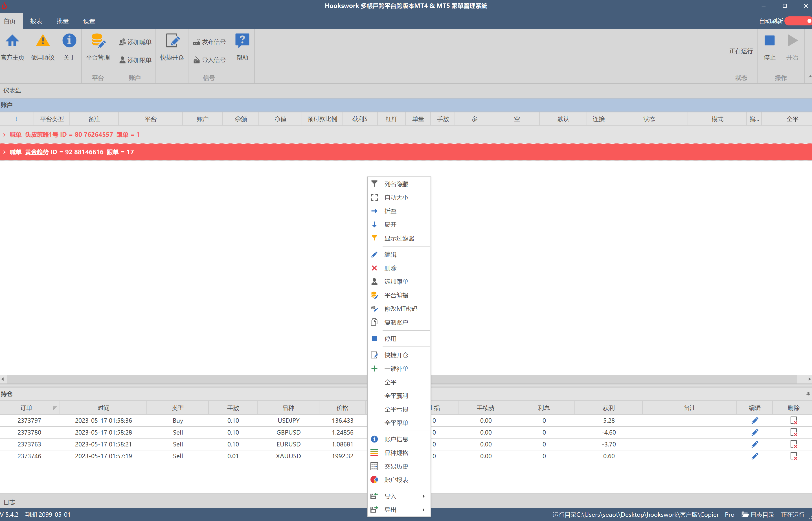Choose 折叠 in the context menu
The width and height of the screenshot is (812, 521).
(399, 211)
